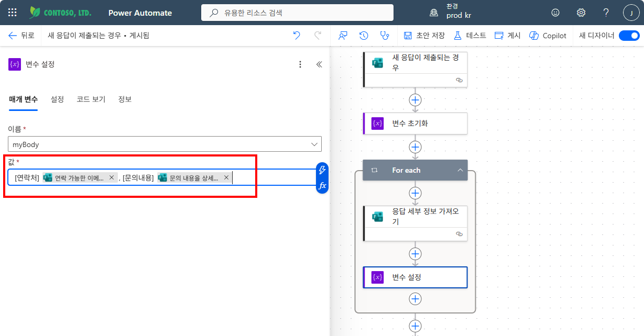Select the 변수 설정 card on canvas
Screen dimensions: 644x336
415,277
